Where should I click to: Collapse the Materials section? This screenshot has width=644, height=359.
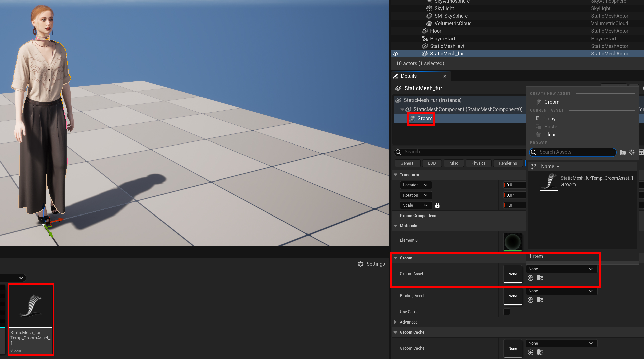[x=395, y=226]
